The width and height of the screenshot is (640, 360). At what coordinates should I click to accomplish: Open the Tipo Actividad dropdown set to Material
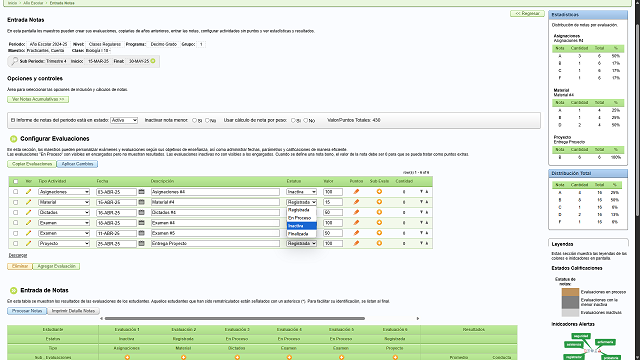point(64,202)
